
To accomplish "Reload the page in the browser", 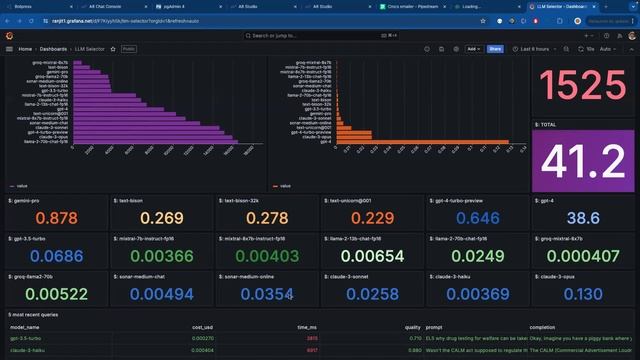I will point(31,21).
